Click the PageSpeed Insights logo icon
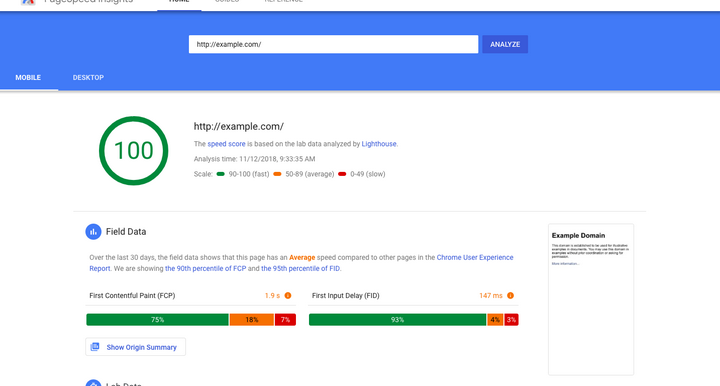This screenshot has width=720, height=386. [28, 1]
